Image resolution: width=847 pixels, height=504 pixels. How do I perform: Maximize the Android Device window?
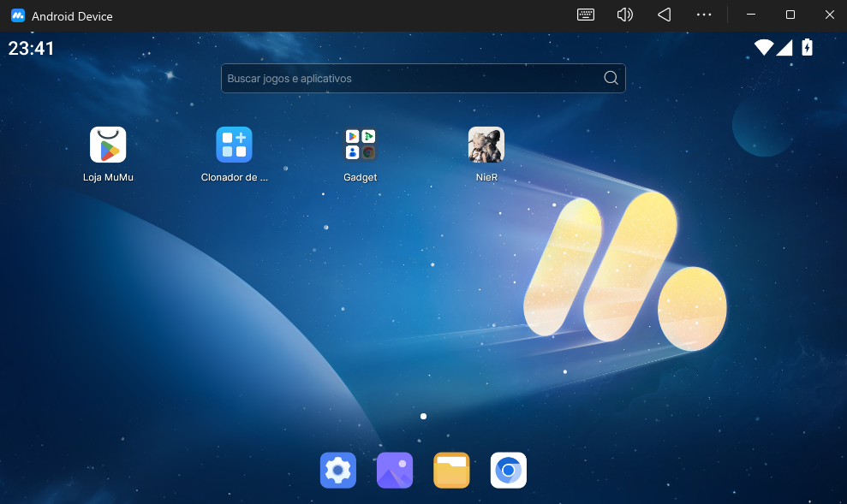click(x=790, y=15)
